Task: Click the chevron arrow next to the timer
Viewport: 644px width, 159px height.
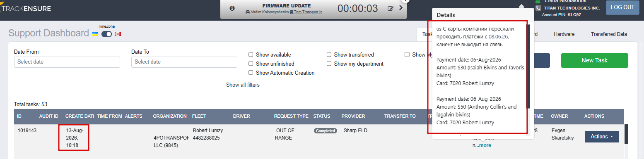Action: (x=401, y=8)
